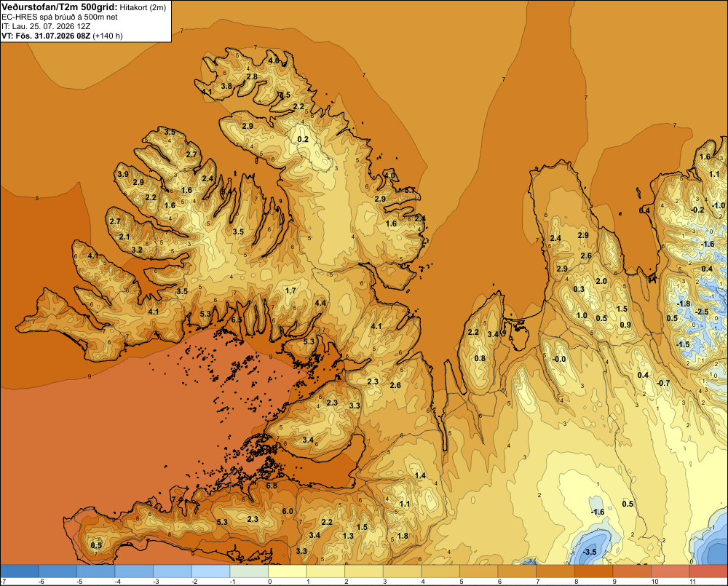Select the '0.9' temperature value
This screenshot has height=586, width=728.
point(625,325)
